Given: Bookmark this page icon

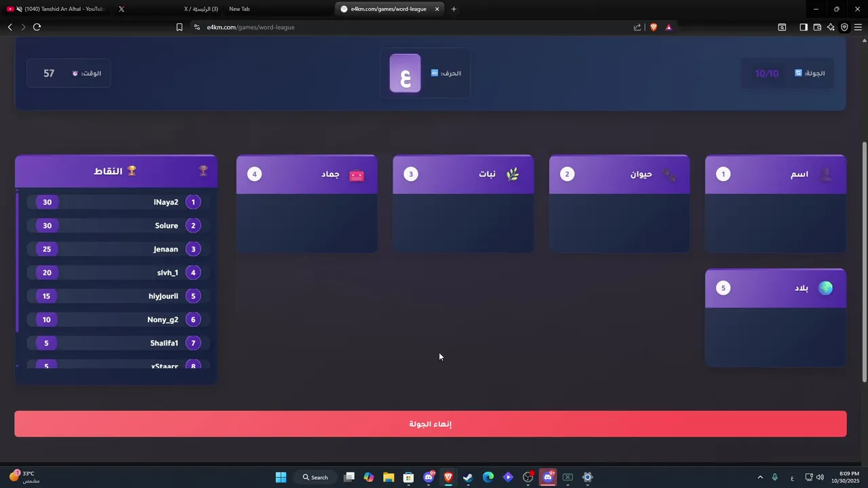Looking at the screenshot, I should [179, 27].
